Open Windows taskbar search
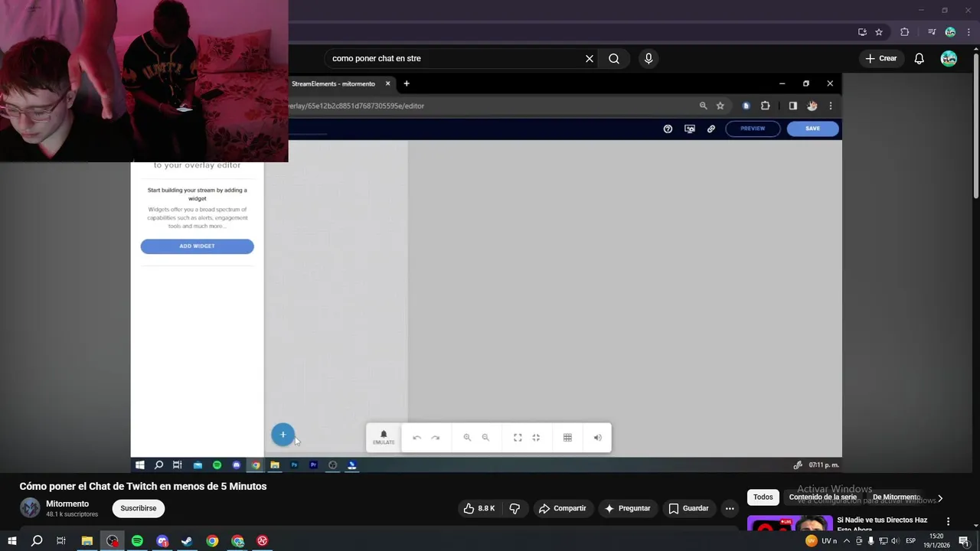 pos(36,541)
